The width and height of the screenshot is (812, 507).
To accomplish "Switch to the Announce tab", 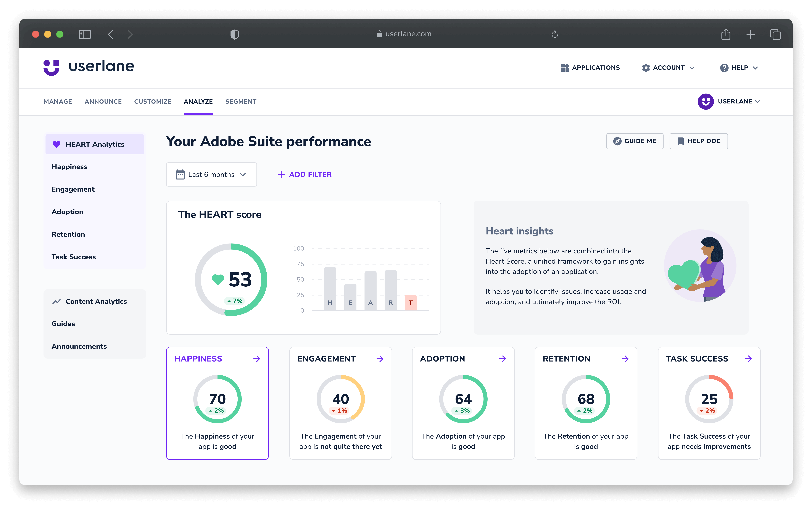I will click(103, 102).
